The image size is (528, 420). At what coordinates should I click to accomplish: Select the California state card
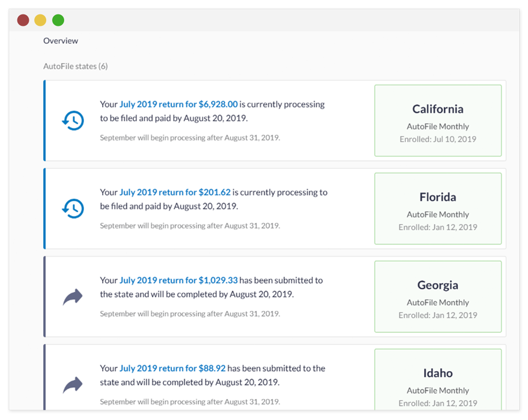point(438,120)
